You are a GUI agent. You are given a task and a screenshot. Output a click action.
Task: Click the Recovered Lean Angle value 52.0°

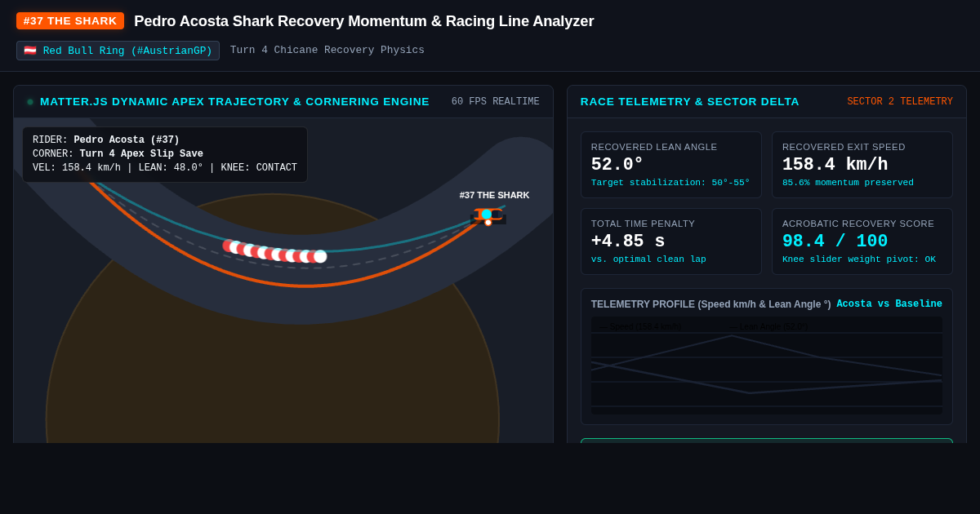617,165
